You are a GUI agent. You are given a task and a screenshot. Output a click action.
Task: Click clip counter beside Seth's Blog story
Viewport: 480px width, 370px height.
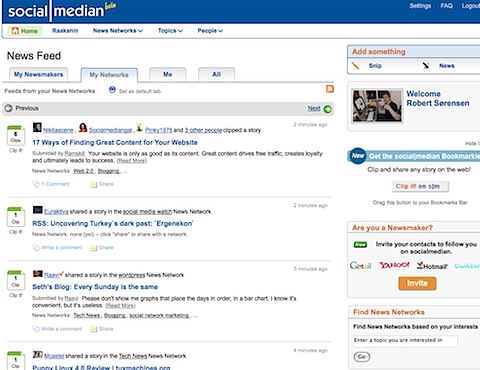(16, 280)
